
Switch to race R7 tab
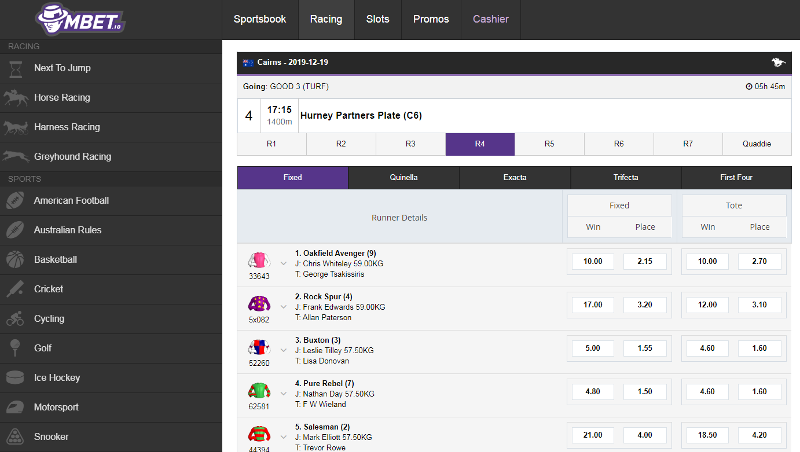[688, 144]
